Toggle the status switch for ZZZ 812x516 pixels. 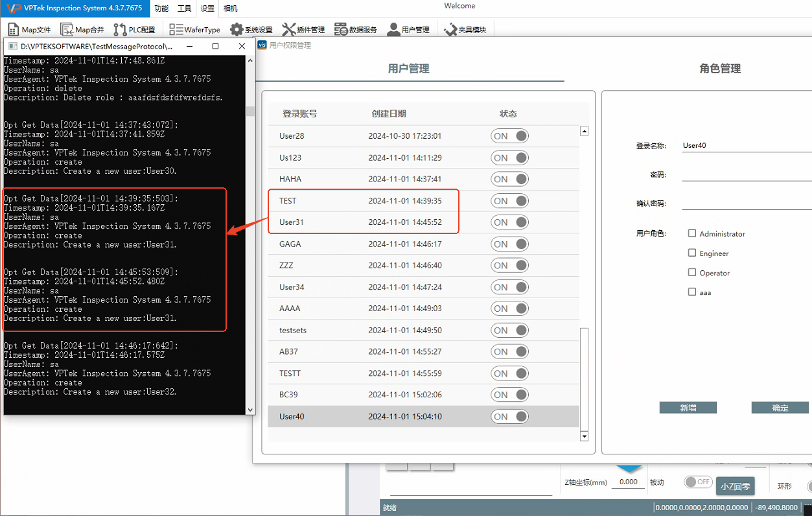pyautogui.click(x=510, y=265)
